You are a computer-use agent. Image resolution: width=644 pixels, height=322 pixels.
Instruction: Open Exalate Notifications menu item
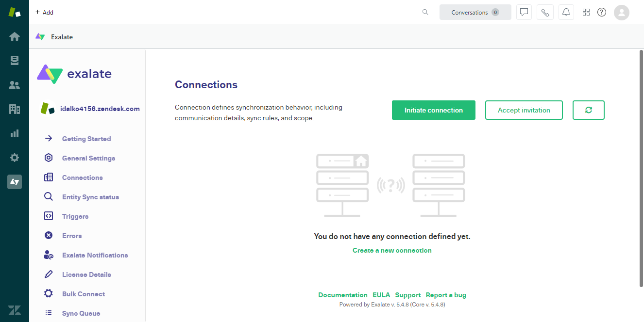(95, 255)
